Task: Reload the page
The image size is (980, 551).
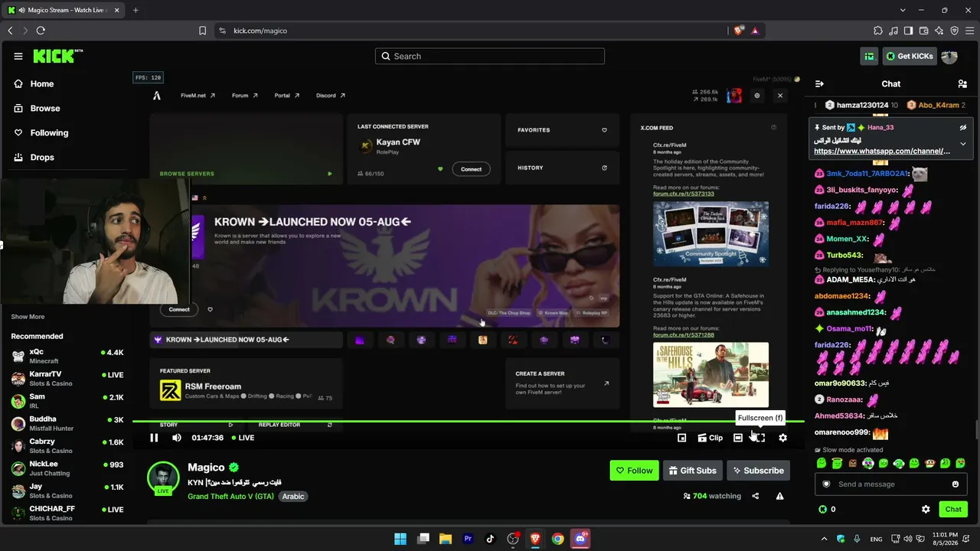Action: click(x=41, y=31)
